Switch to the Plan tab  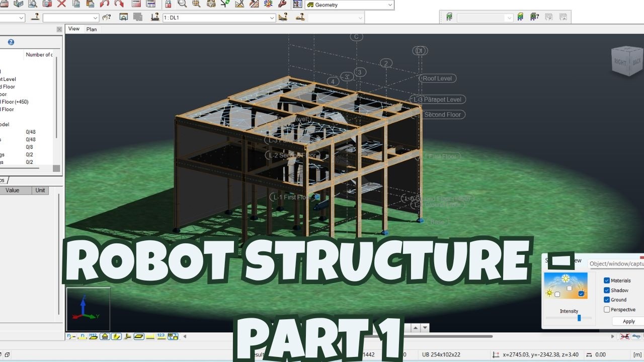(x=92, y=29)
